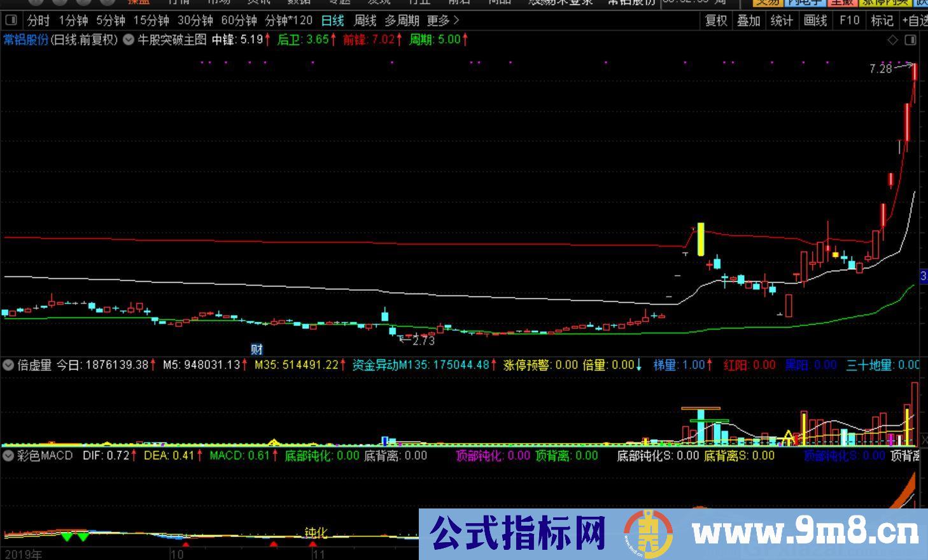
Task: Switch to the 15分钟 period tab
Action: 151,21
